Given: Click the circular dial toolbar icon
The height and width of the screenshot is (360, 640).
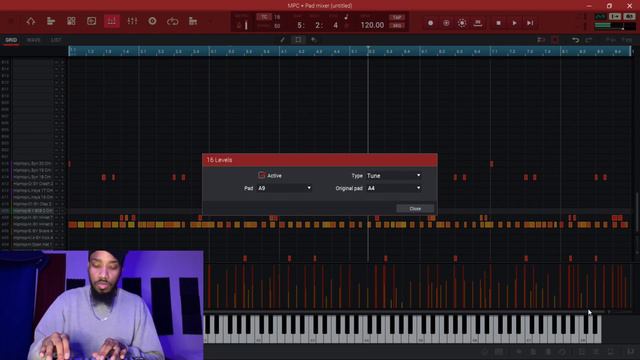Looking at the screenshot, I should pos(152,21).
